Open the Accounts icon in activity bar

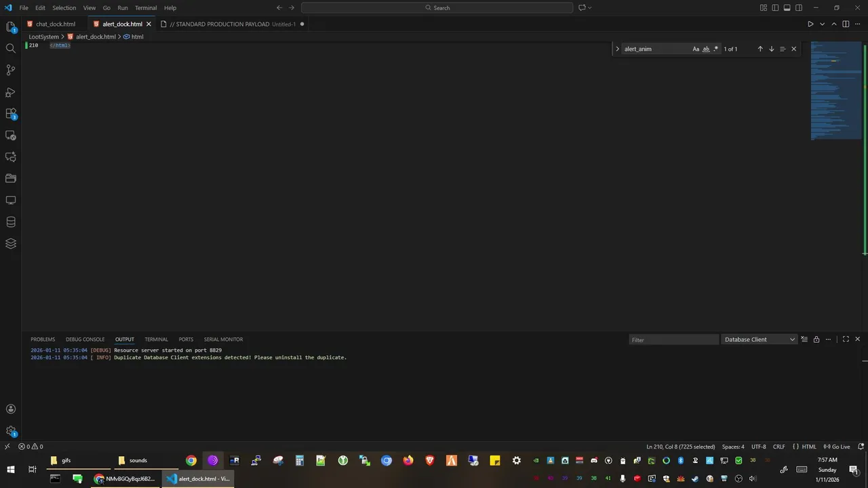[11, 409]
